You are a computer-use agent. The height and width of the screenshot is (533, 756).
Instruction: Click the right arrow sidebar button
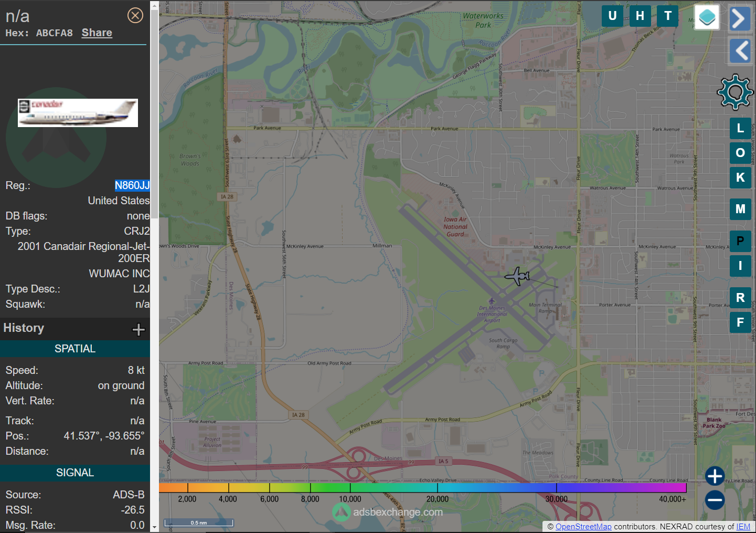[x=740, y=19]
